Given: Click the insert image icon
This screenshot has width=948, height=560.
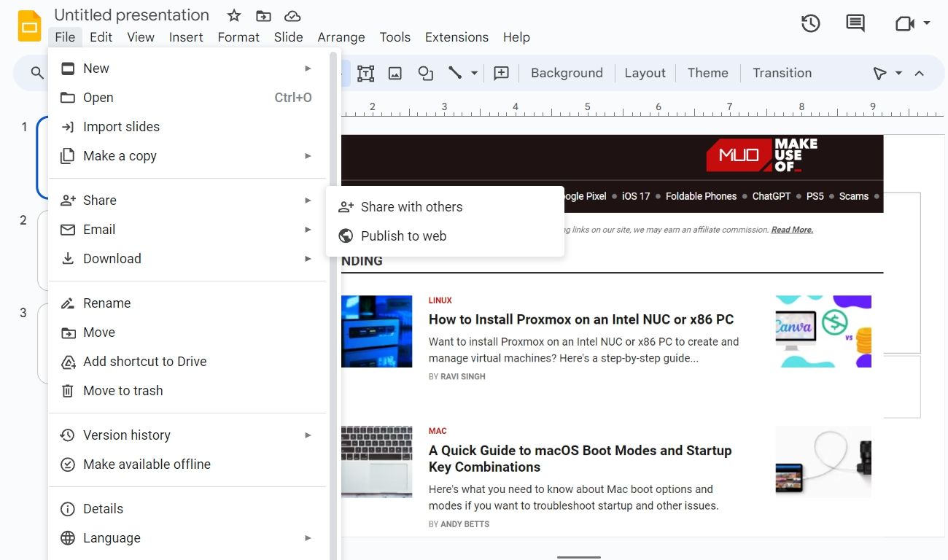Looking at the screenshot, I should tap(395, 73).
